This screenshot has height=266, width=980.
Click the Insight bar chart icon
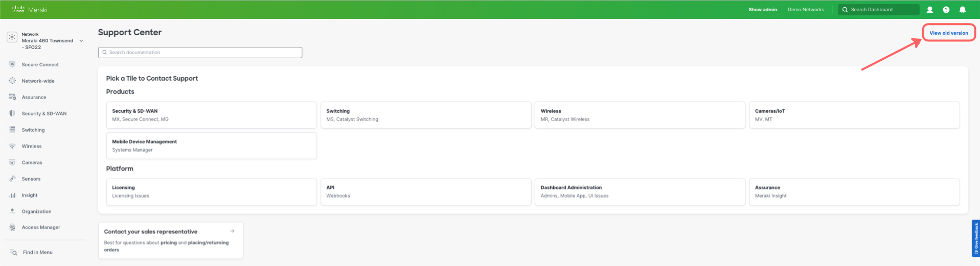(12, 195)
